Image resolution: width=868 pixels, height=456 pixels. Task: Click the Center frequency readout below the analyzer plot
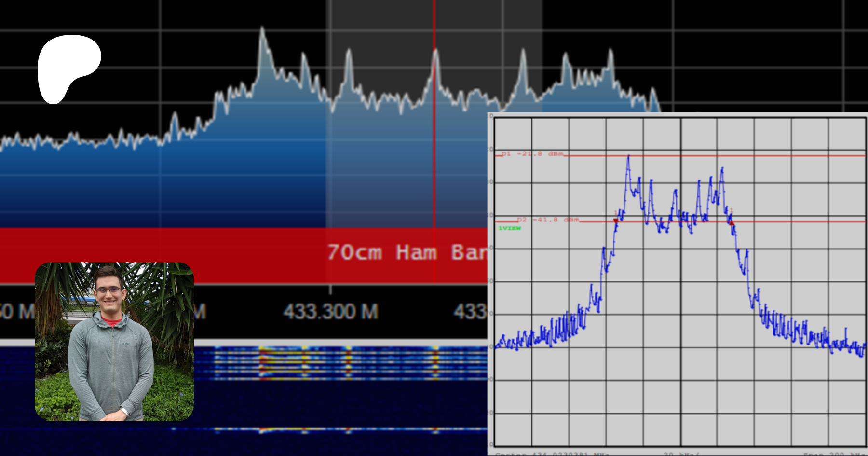click(552, 453)
